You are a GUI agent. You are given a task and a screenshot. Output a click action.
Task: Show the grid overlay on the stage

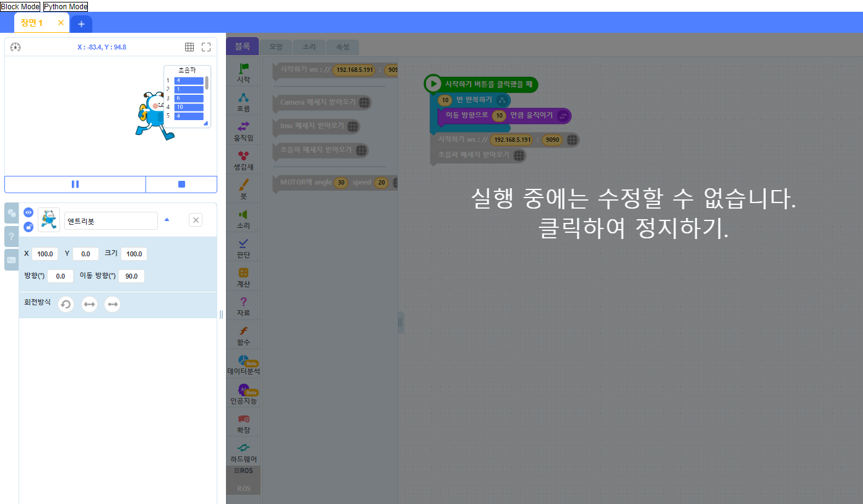189,46
